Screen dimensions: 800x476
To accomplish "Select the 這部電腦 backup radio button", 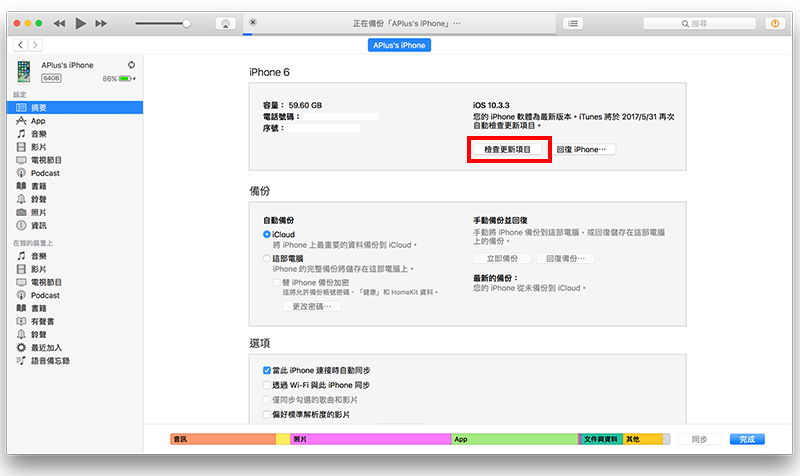I will tap(266, 258).
